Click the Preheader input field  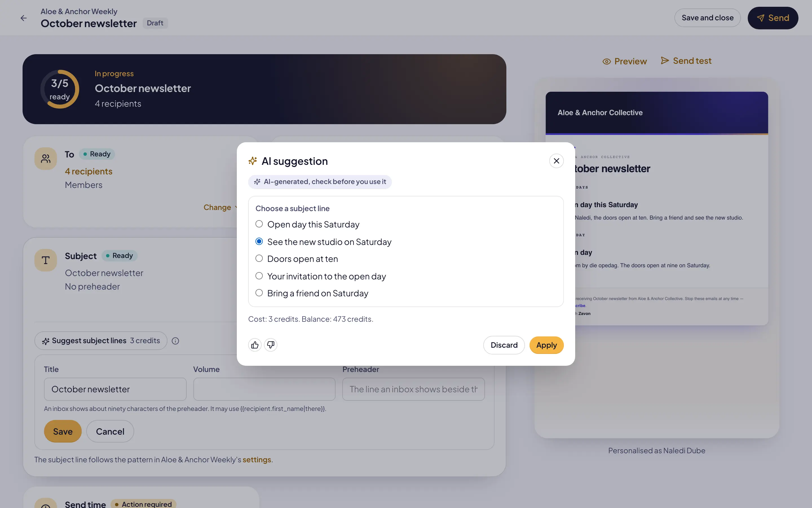[413, 389]
